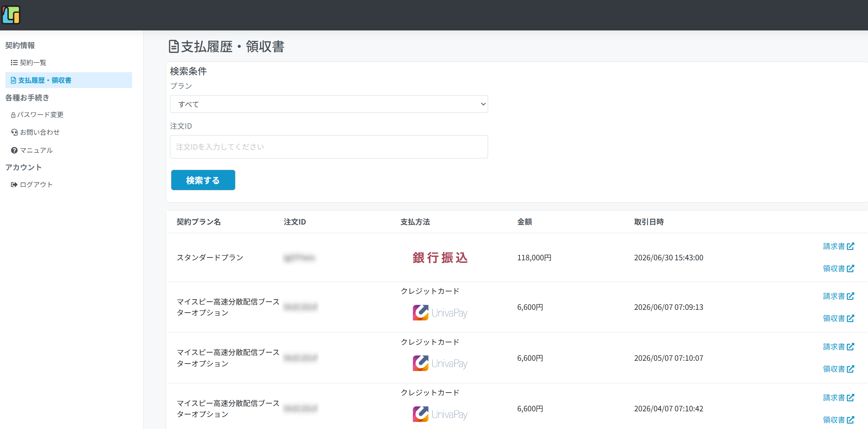Select 支払履歴・領収書 sidebar item
This screenshot has width=868, height=429.
69,80
